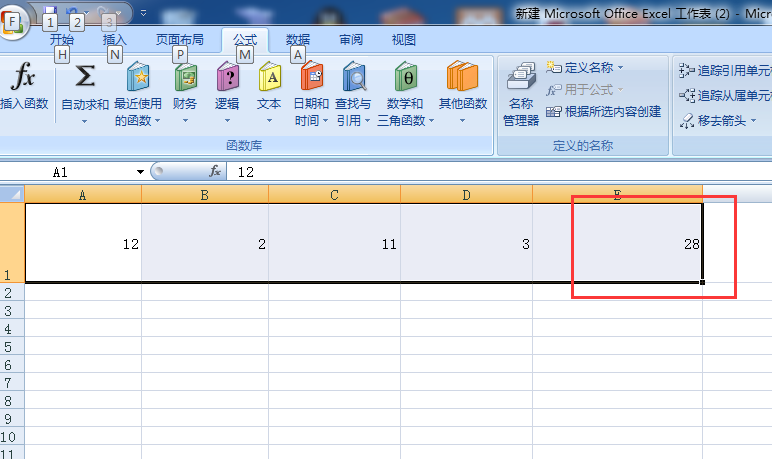Select column E header
The image size is (772, 459).
(617, 195)
